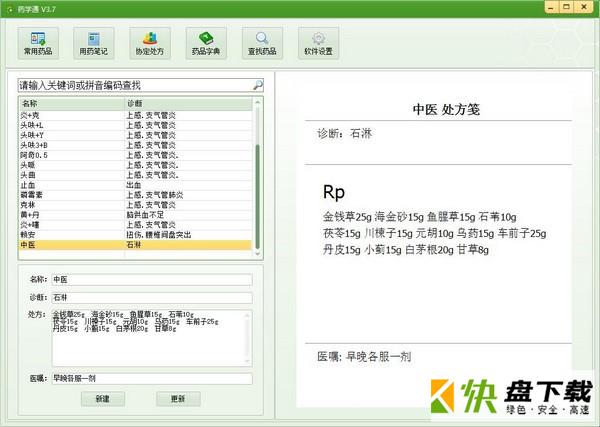
Task: Close the 药学通 window
Action: point(584,7)
